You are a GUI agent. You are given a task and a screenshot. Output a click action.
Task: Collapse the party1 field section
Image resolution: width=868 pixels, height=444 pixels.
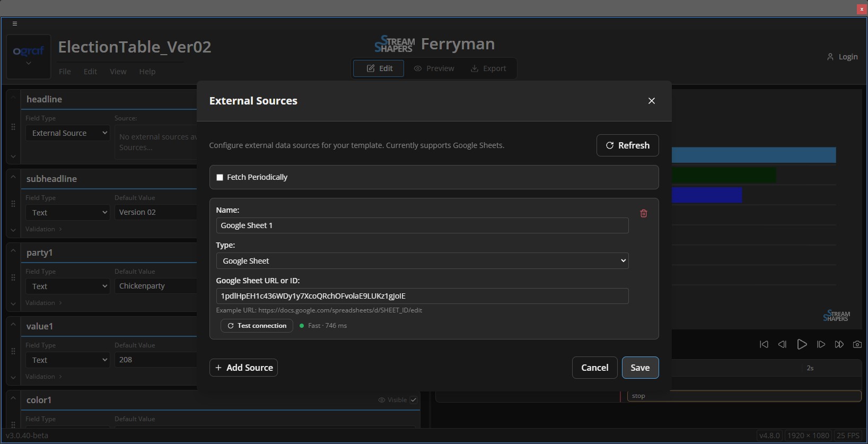tap(13, 250)
